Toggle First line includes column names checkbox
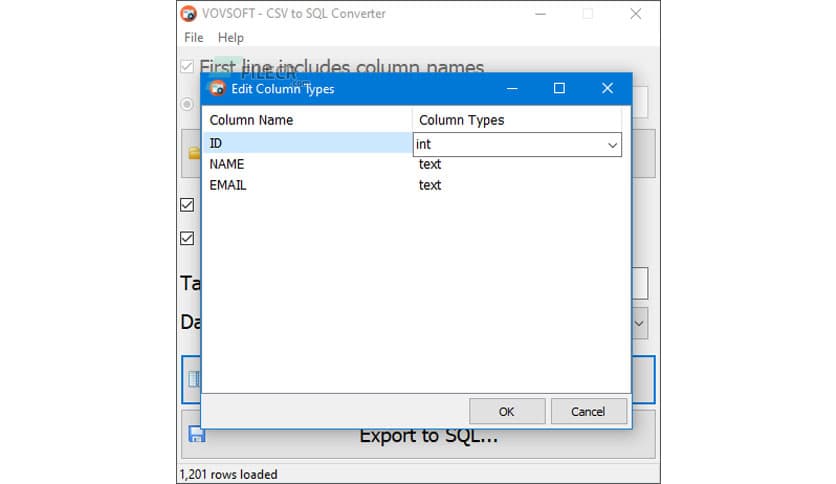The height and width of the screenshot is (484, 836). pyautogui.click(x=187, y=67)
